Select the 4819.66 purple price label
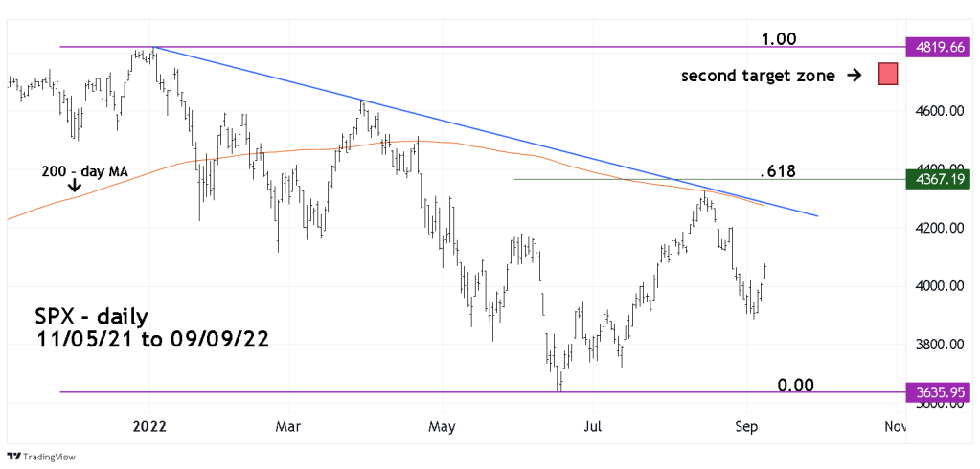The width and height of the screenshot is (980, 469). 939,46
